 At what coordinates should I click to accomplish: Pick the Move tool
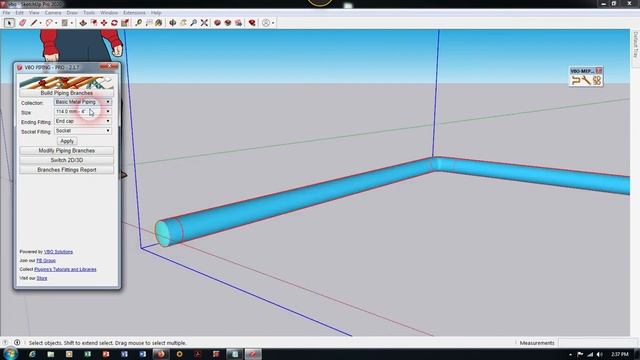pyautogui.click(x=104, y=23)
